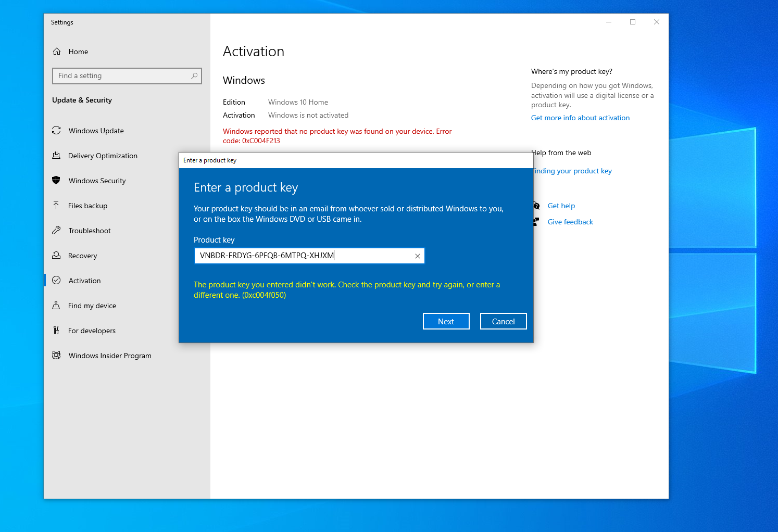Image resolution: width=778 pixels, height=532 pixels.
Task: Click the Find my device person icon
Action: 56,306
